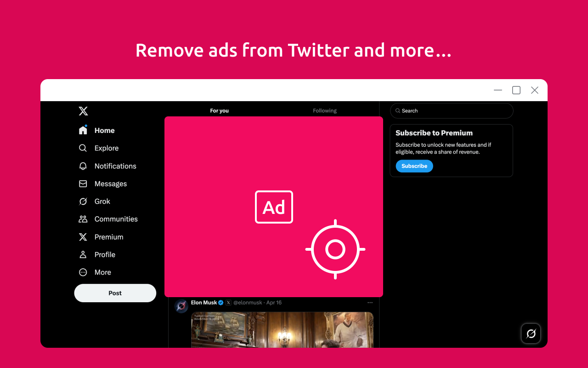Open the three-dot menu on Elon Musk's post

(x=370, y=303)
